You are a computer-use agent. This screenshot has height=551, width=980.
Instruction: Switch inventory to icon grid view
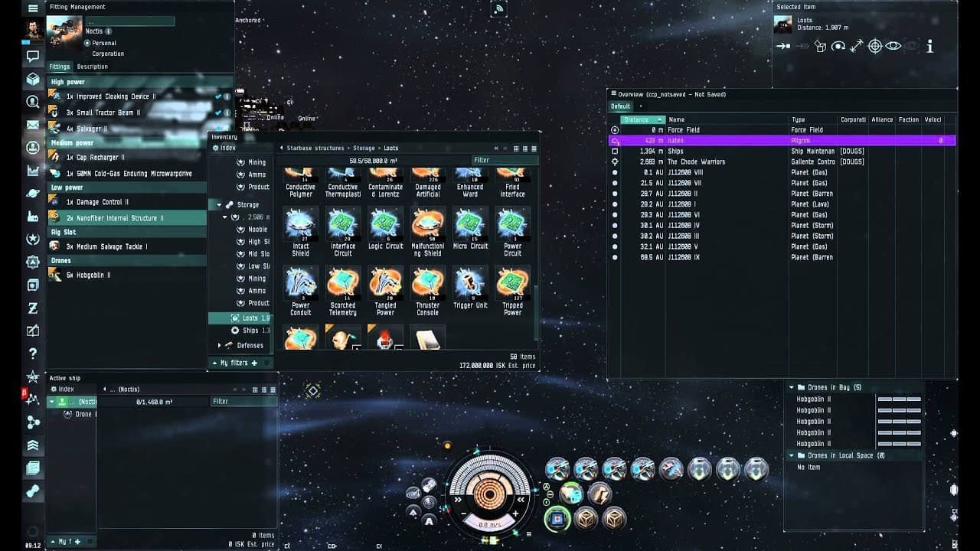click(516, 148)
